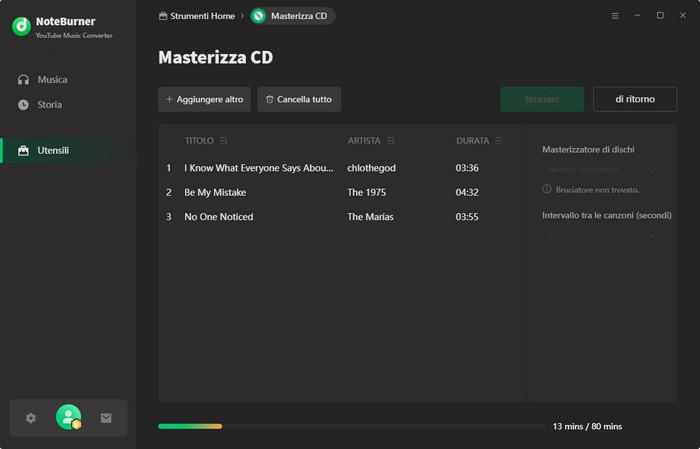Open the Masterizzatore di dischi dropdown

(601, 170)
